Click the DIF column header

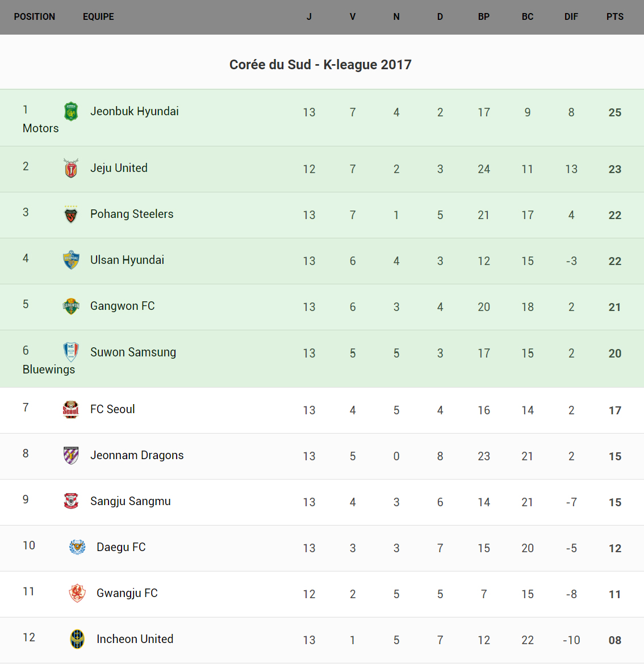coord(571,17)
